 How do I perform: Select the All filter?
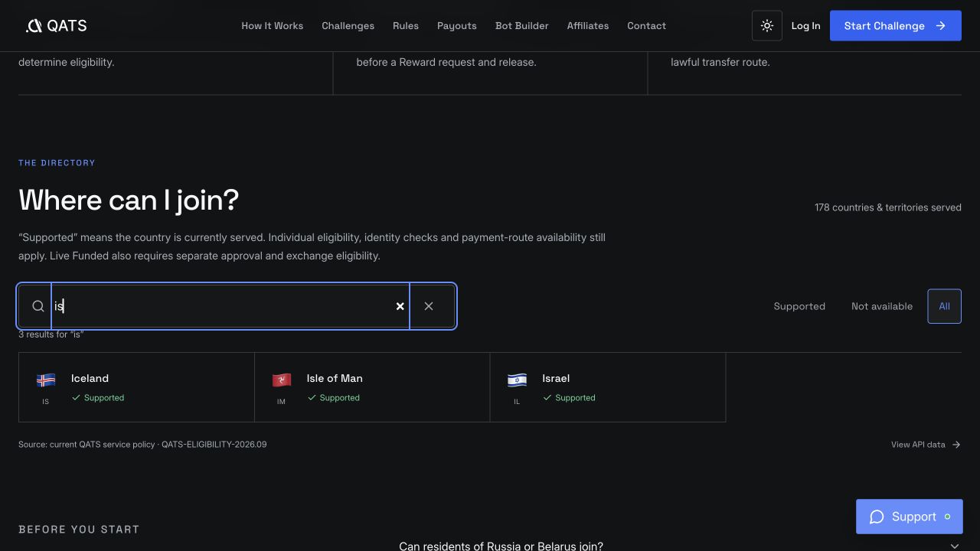tap(944, 306)
